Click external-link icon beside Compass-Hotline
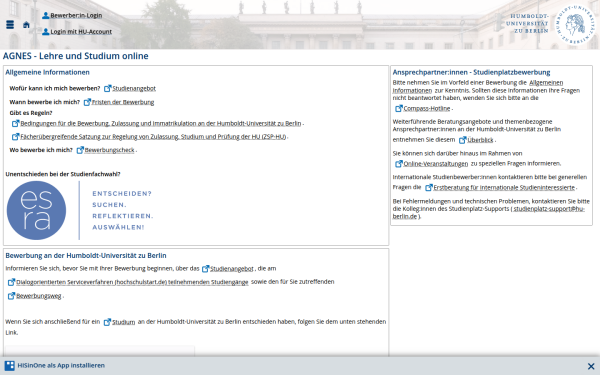600x375 pixels. click(399, 108)
